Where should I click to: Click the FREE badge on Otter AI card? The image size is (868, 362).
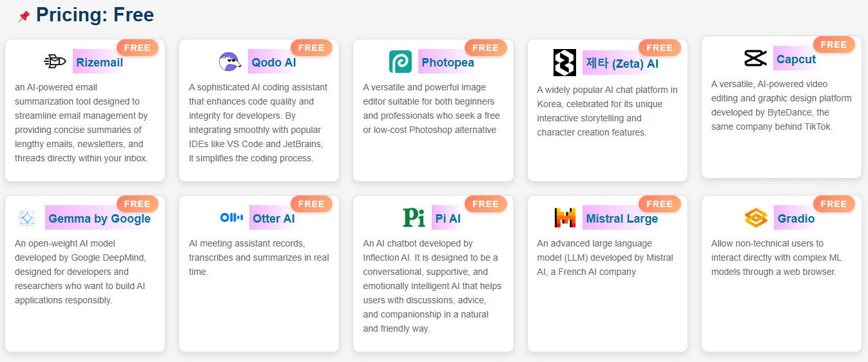(311, 204)
